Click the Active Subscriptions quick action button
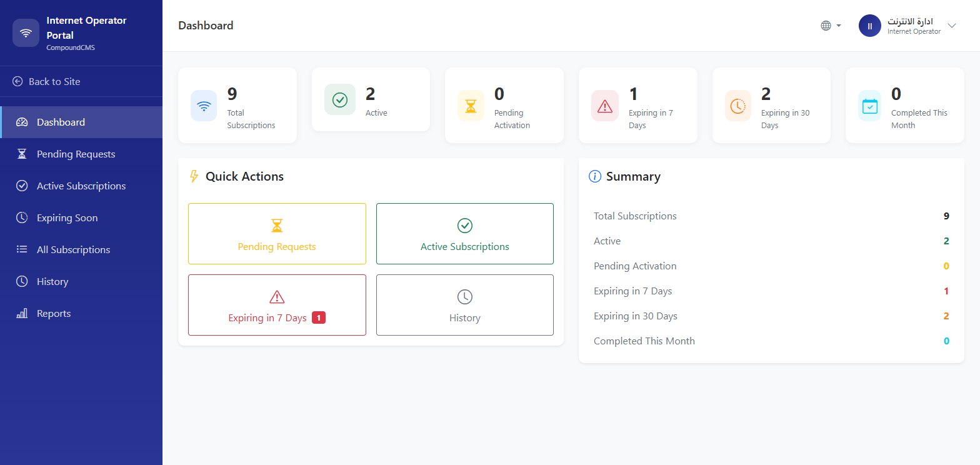The image size is (980, 465). point(465,234)
